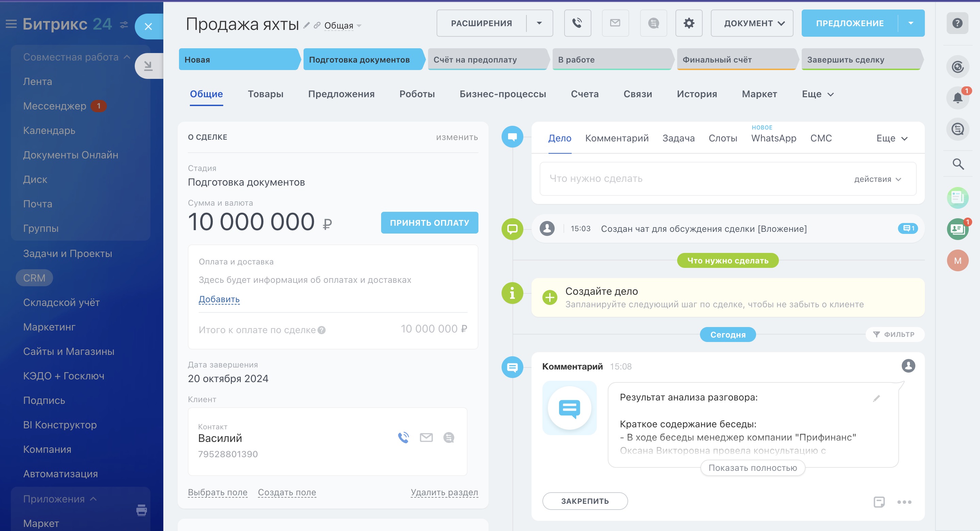The width and height of the screenshot is (980, 531).
Task: Select the Комментарий timeline tab
Action: point(616,138)
